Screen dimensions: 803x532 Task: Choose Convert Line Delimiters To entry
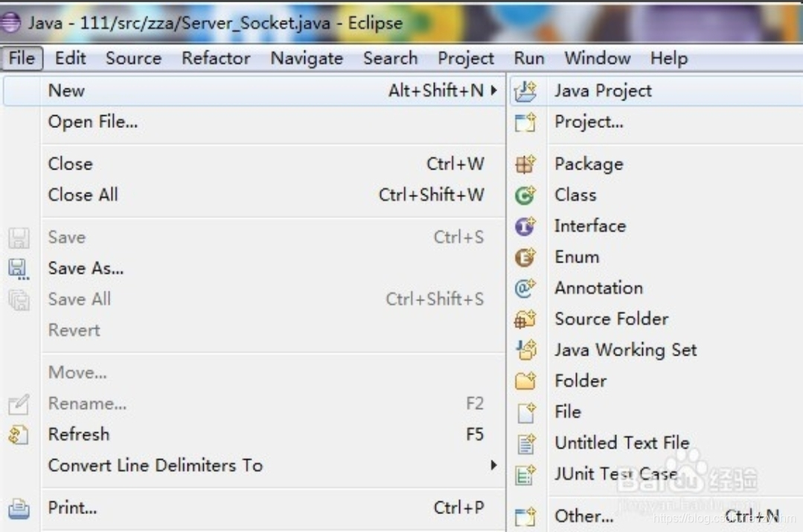click(255, 465)
